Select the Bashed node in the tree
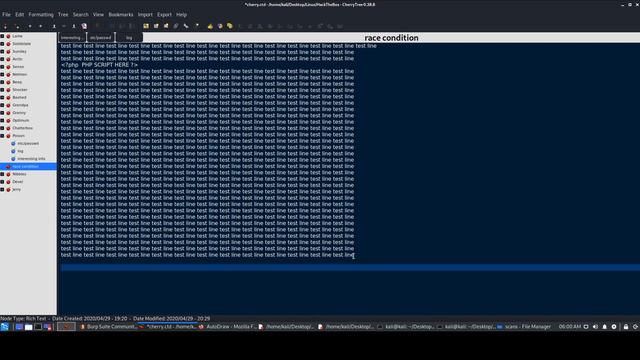 (x=19, y=97)
